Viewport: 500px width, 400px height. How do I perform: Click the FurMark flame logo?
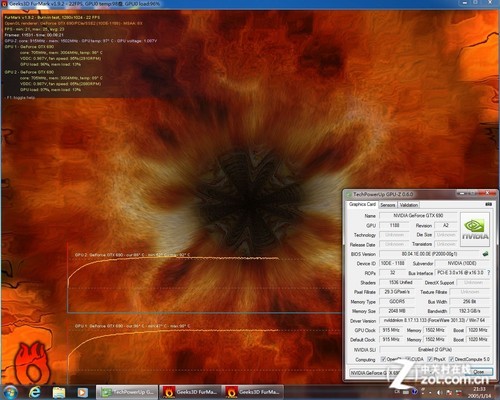(x=31, y=363)
